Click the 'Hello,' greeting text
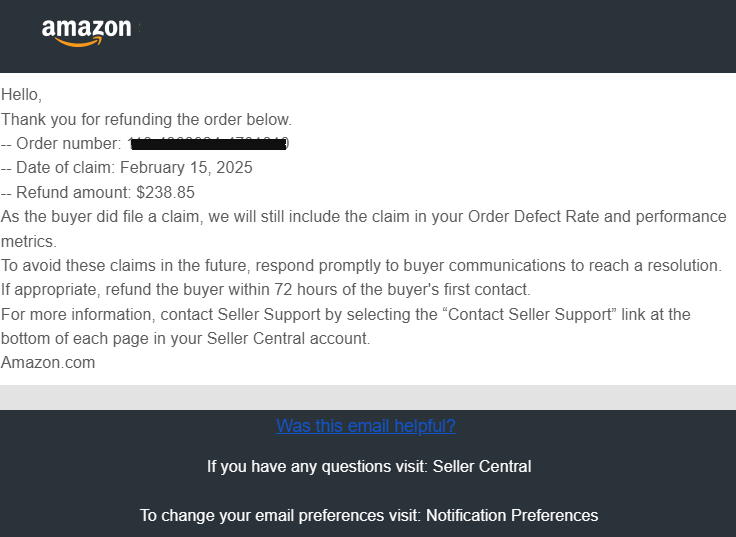This screenshot has width=736, height=537. [22, 95]
